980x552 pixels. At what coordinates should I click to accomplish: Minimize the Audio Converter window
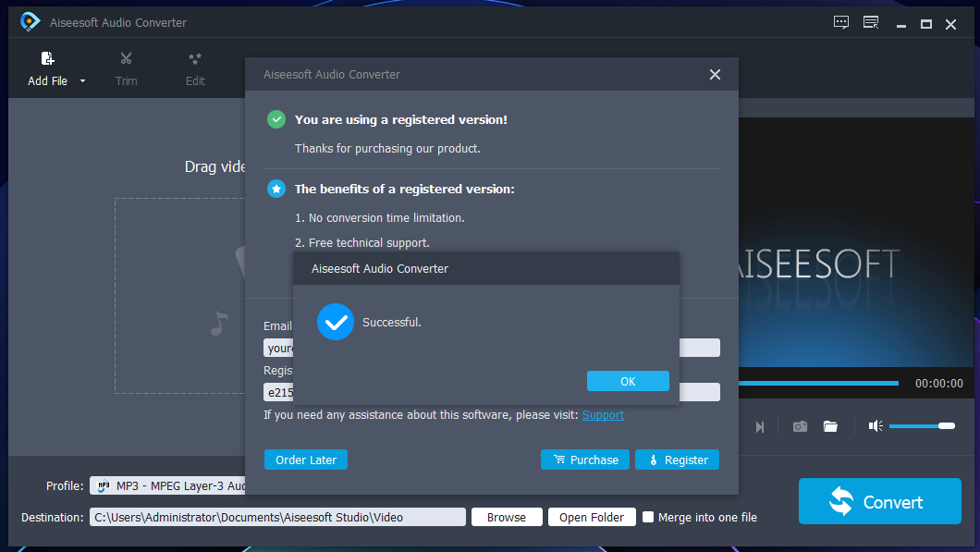tap(901, 25)
